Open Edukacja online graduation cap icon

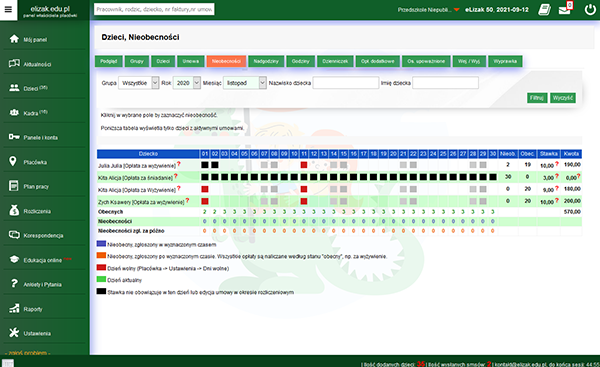click(14, 259)
